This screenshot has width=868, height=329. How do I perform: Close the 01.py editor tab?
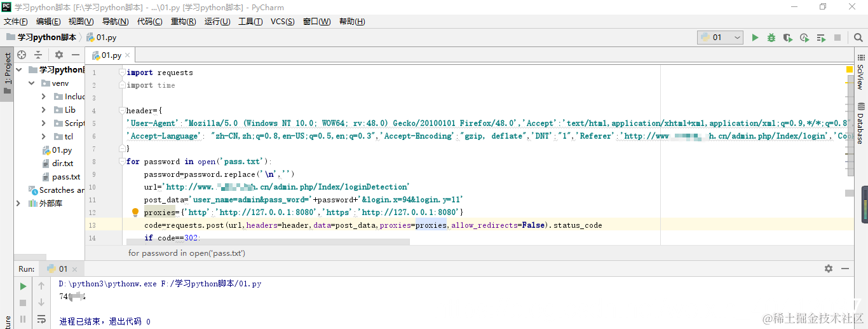coord(128,55)
